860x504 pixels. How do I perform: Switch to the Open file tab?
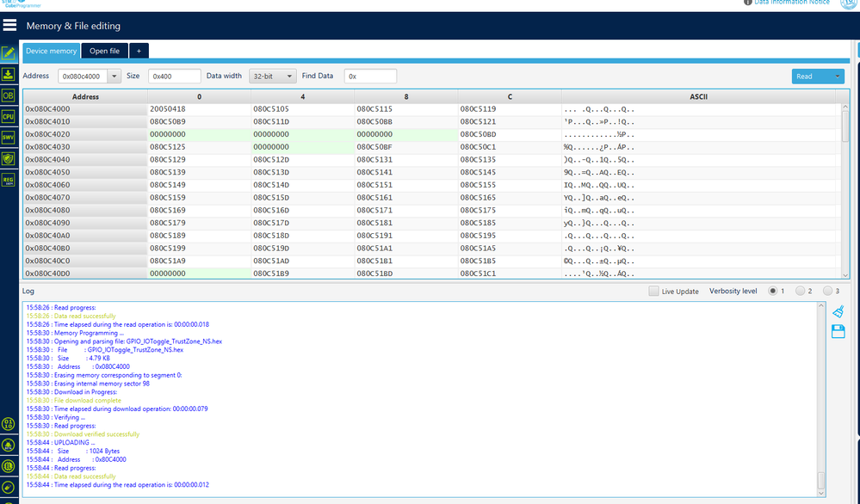[104, 51]
